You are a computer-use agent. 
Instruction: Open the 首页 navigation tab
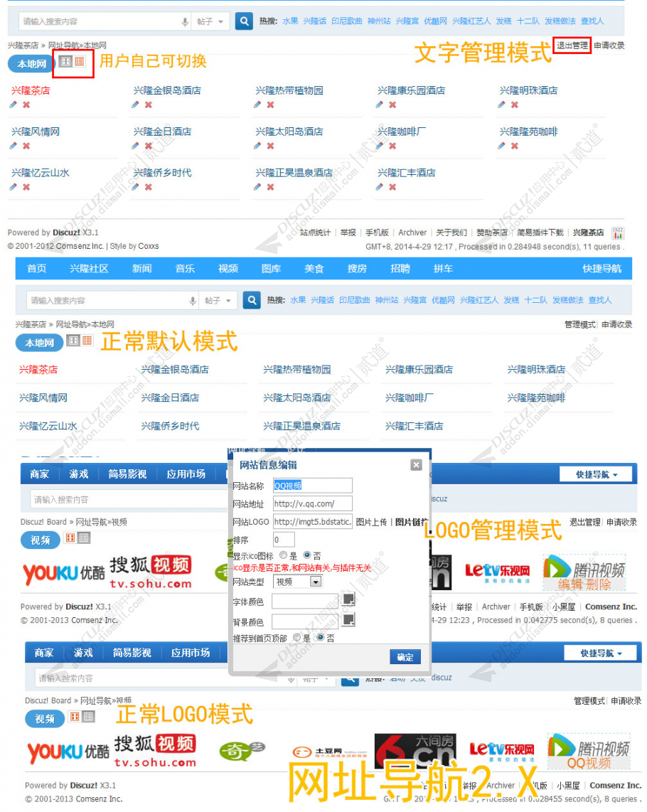coord(37,269)
